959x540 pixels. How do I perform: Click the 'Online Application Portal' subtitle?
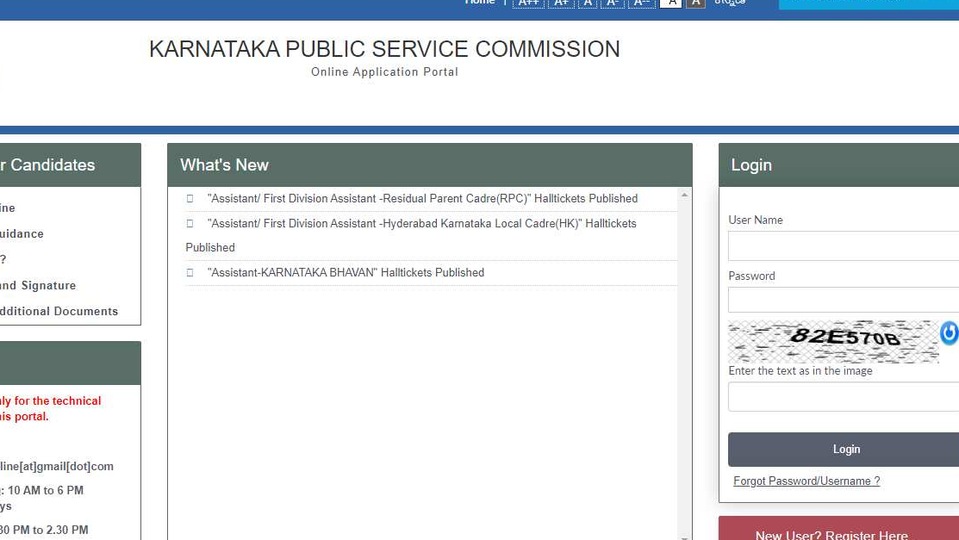point(385,72)
